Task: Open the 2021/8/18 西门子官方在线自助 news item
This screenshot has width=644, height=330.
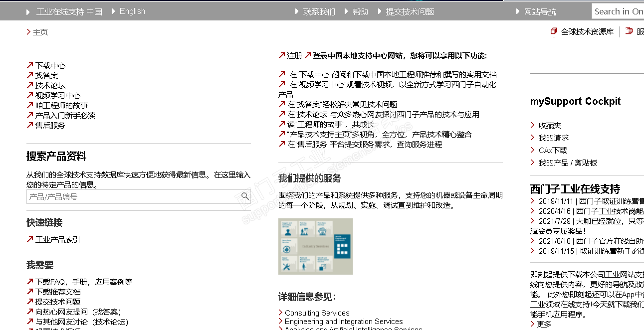Action: pyautogui.click(x=591, y=241)
